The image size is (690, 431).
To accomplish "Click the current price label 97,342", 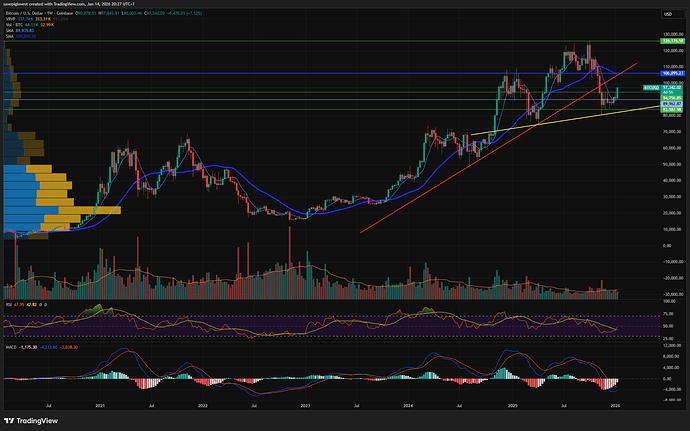I will [670, 89].
